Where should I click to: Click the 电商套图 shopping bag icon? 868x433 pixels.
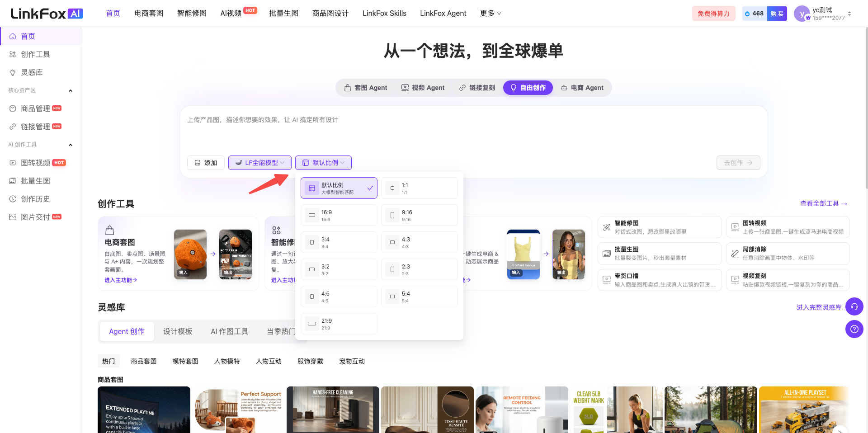coord(109,230)
